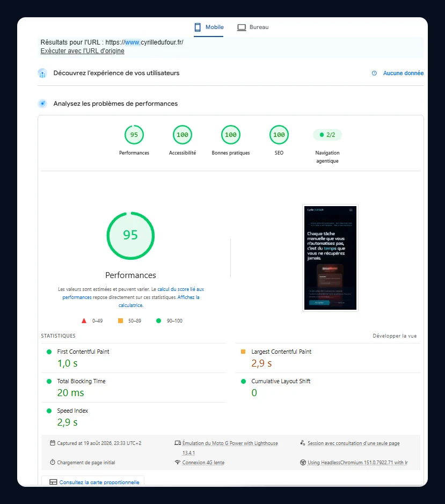Click the performance analysis icon
The width and height of the screenshot is (445, 504).
point(42,104)
